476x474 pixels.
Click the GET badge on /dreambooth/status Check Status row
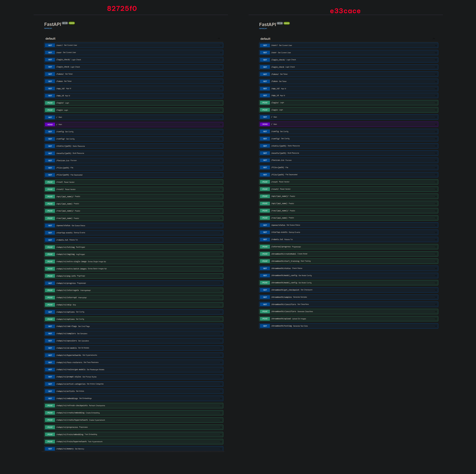265,268
